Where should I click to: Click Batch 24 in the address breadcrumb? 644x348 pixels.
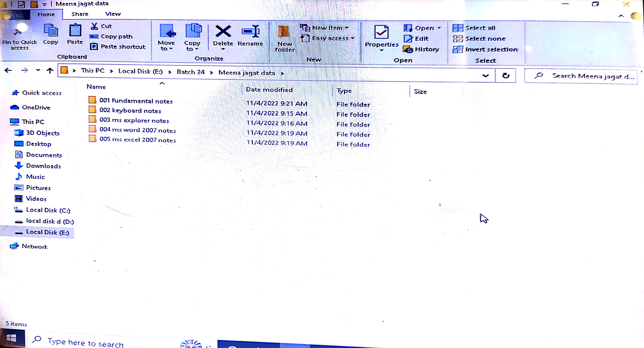click(190, 72)
